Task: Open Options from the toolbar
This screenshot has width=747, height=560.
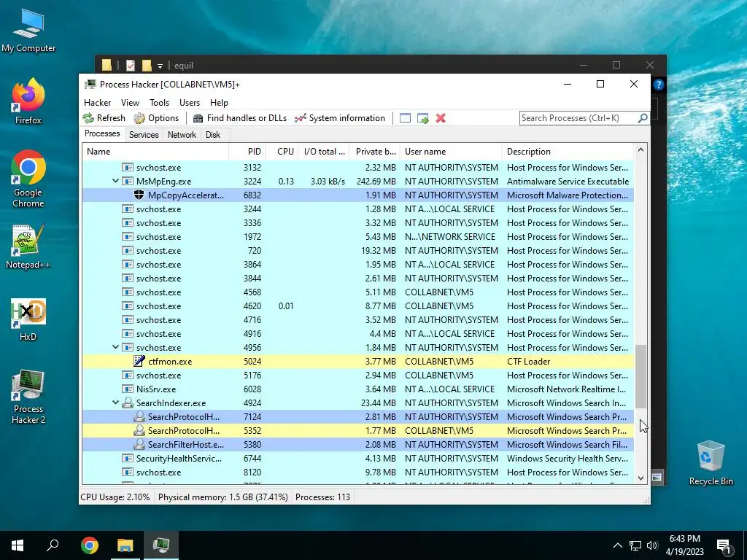Action: [156, 118]
